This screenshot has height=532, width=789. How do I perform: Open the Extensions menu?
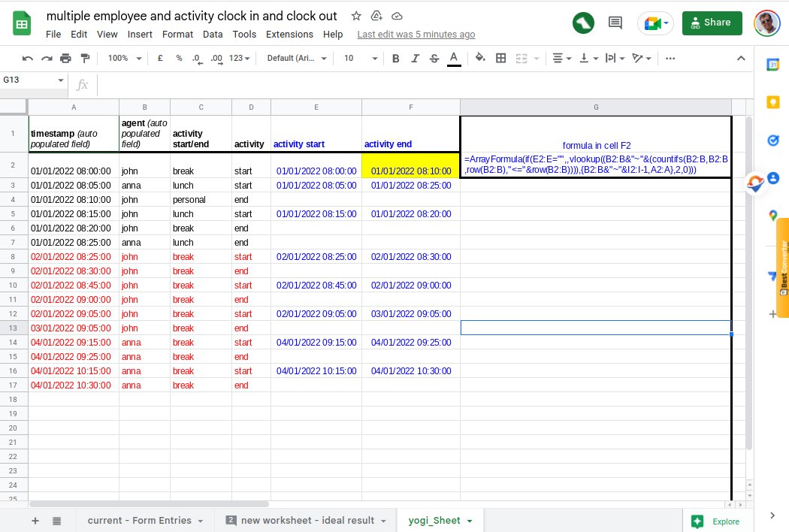pyautogui.click(x=289, y=35)
